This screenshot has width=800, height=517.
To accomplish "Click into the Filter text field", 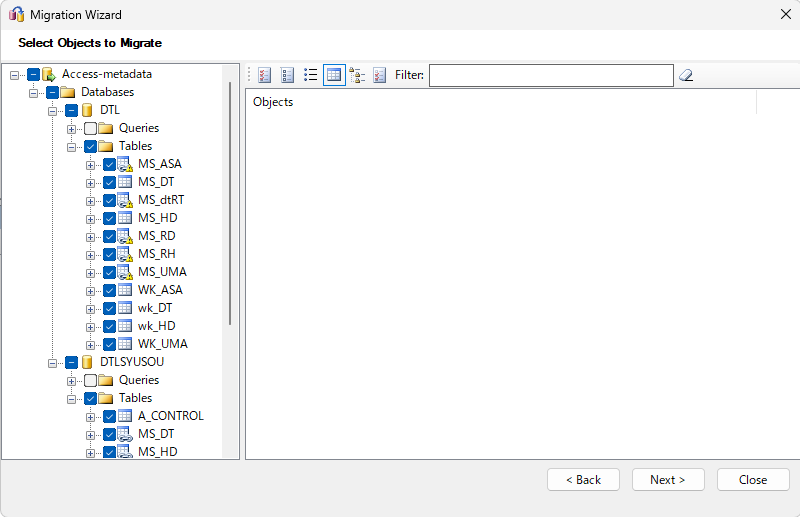I will (x=551, y=75).
